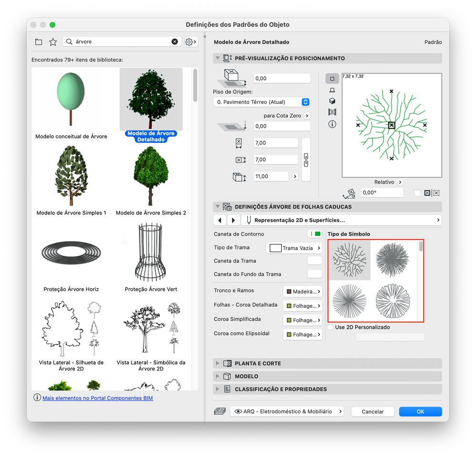Image resolution: width=476 pixels, height=457 pixels.
Task: Select thin radial lines symbol type
Action: [x=349, y=301]
